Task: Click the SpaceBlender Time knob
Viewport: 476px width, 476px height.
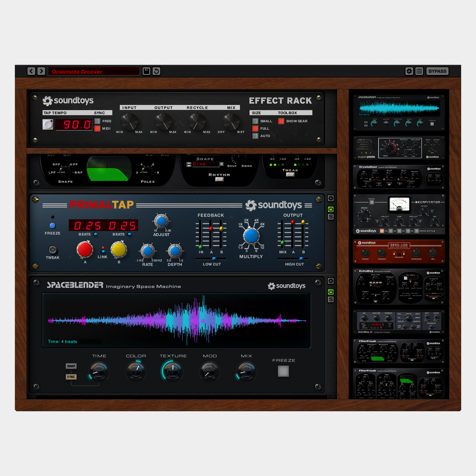Action: click(x=99, y=371)
